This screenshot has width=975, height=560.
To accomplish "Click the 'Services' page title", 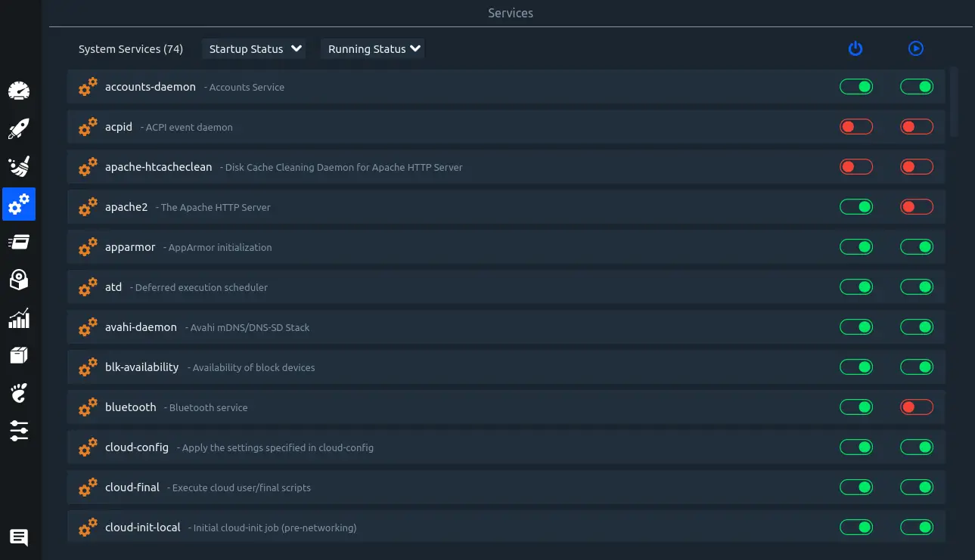I will click(511, 13).
